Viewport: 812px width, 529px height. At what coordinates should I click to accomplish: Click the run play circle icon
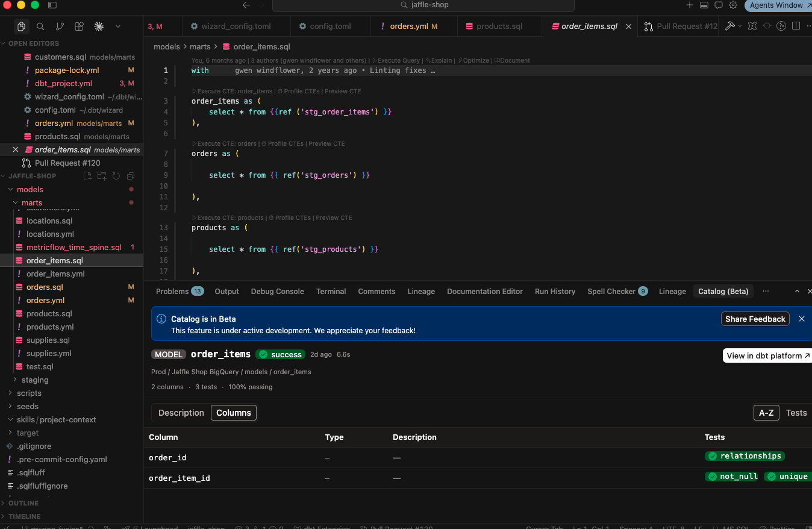click(x=781, y=26)
